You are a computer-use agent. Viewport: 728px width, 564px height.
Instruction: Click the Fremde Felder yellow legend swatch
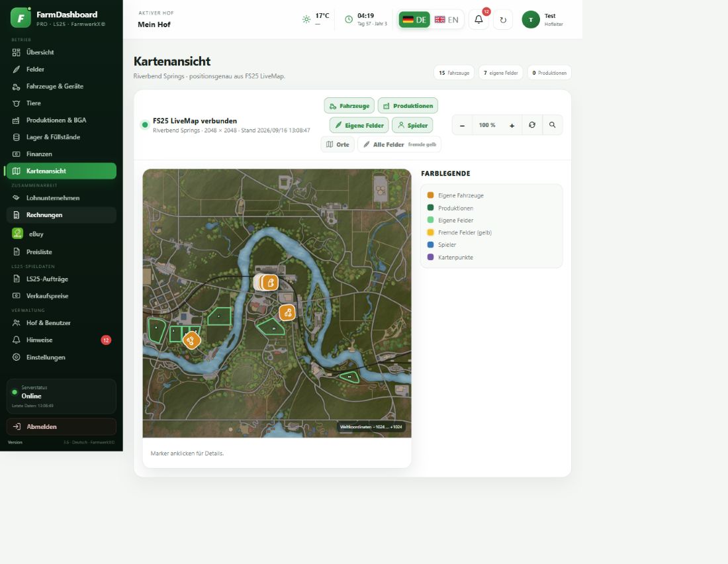click(430, 232)
